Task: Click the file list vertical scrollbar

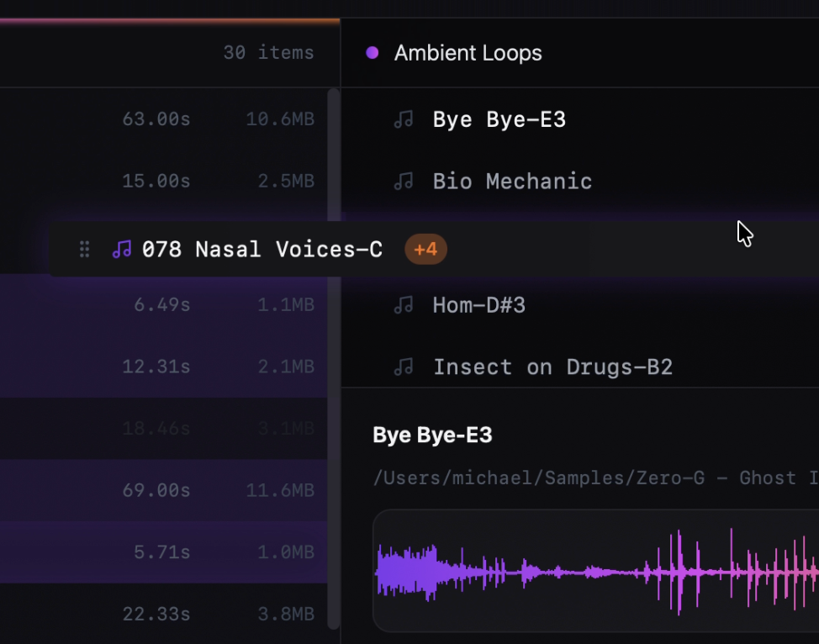Action: click(x=333, y=353)
